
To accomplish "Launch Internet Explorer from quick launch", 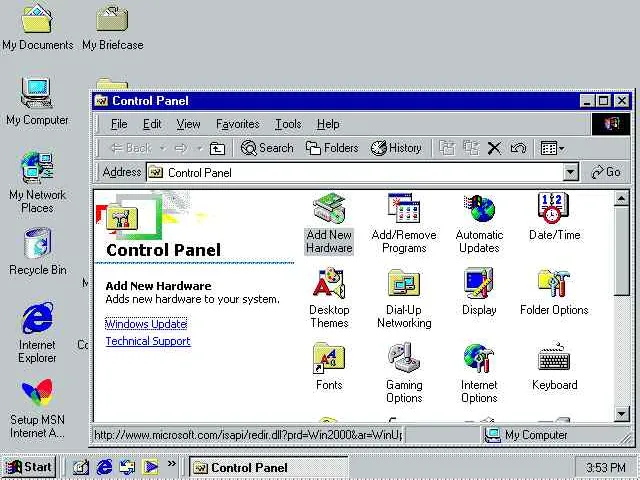I will coord(104,467).
